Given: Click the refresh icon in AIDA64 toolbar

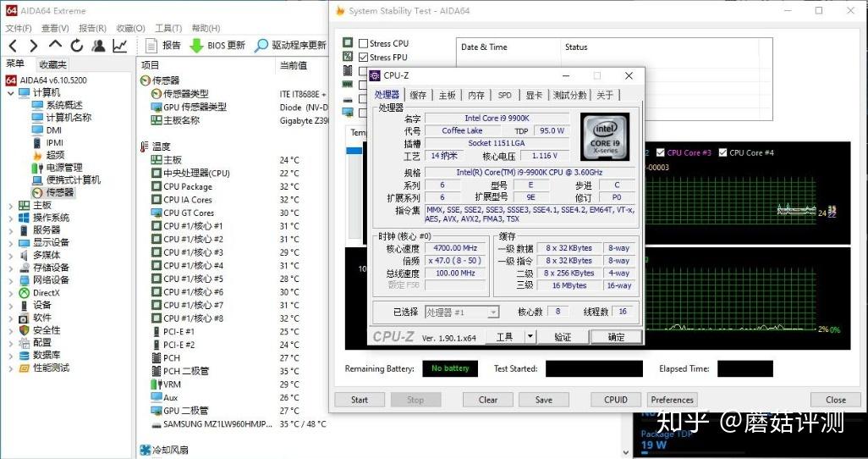Looking at the screenshot, I should 76,46.
